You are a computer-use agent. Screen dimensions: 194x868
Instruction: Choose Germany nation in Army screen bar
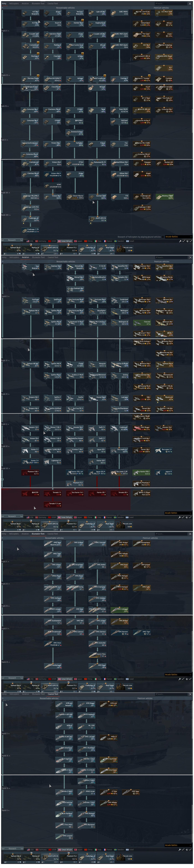click(41, 241)
